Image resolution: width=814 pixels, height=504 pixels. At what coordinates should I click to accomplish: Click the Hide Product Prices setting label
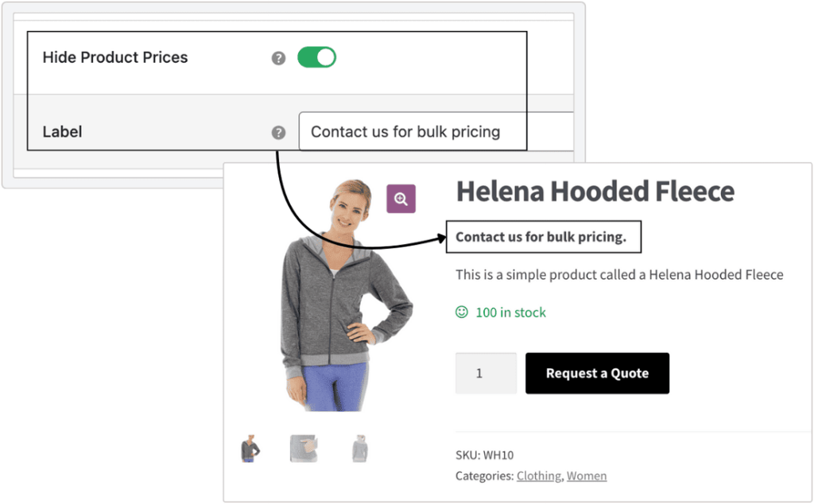click(x=115, y=57)
